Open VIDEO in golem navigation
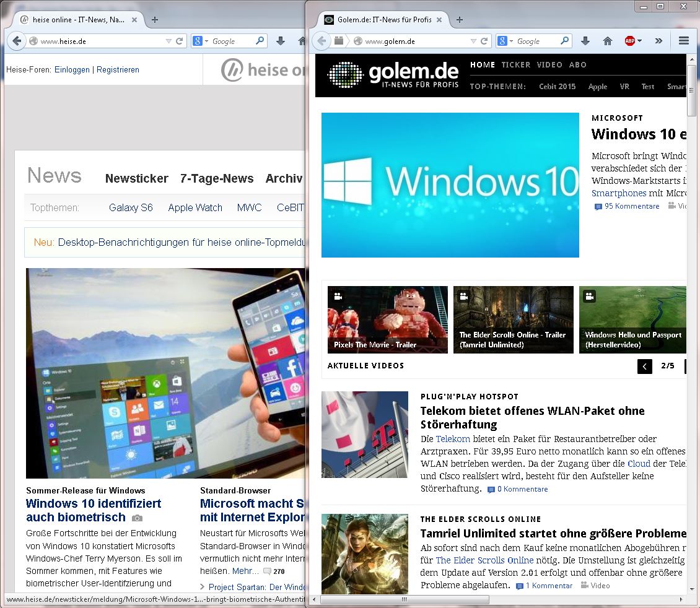This screenshot has height=608, width=700. [x=549, y=64]
